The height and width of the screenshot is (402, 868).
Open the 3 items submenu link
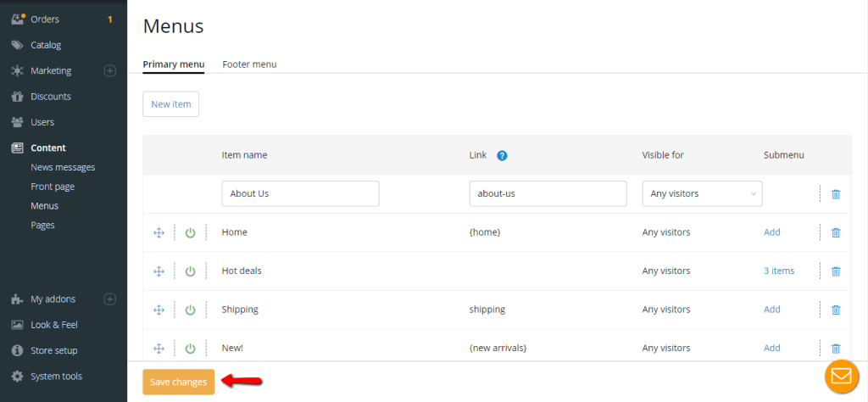[x=779, y=271]
